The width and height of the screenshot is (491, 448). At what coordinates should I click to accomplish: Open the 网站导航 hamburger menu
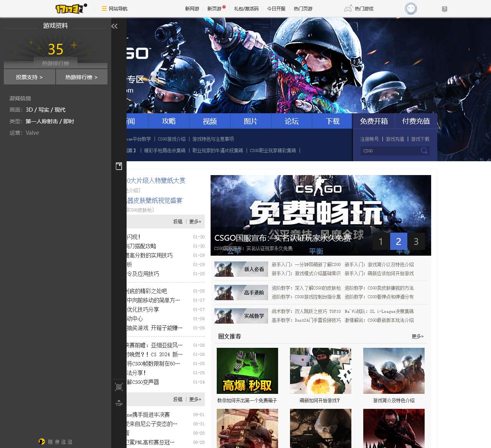click(x=104, y=8)
